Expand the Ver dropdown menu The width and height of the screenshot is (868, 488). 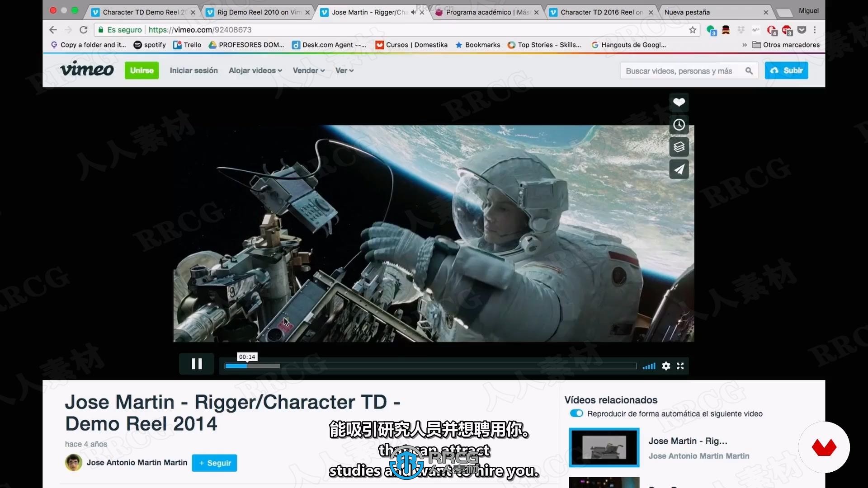coord(344,70)
